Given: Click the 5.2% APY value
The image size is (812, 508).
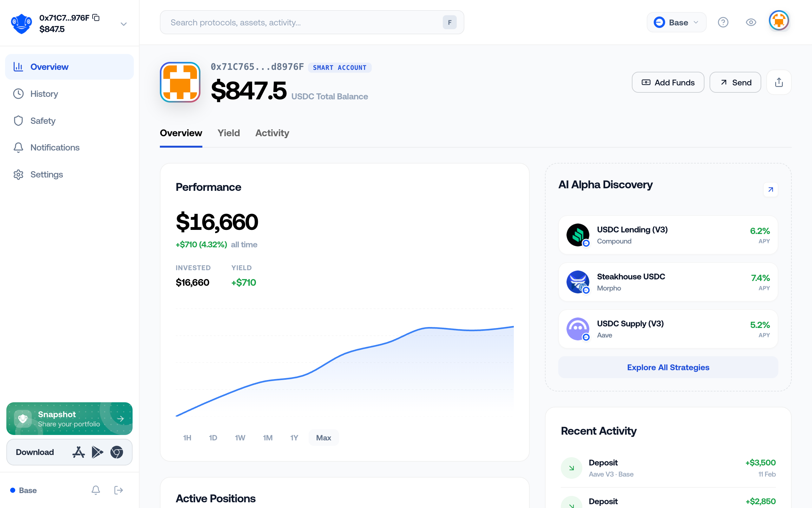Looking at the screenshot, I should click(x=760, y=325).
